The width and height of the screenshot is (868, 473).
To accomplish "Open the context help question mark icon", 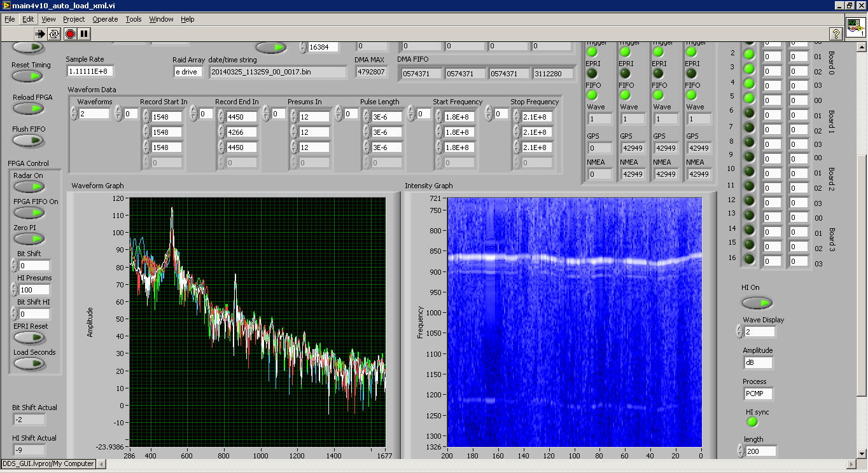I will pyautogui.click(x=836, y=34).
